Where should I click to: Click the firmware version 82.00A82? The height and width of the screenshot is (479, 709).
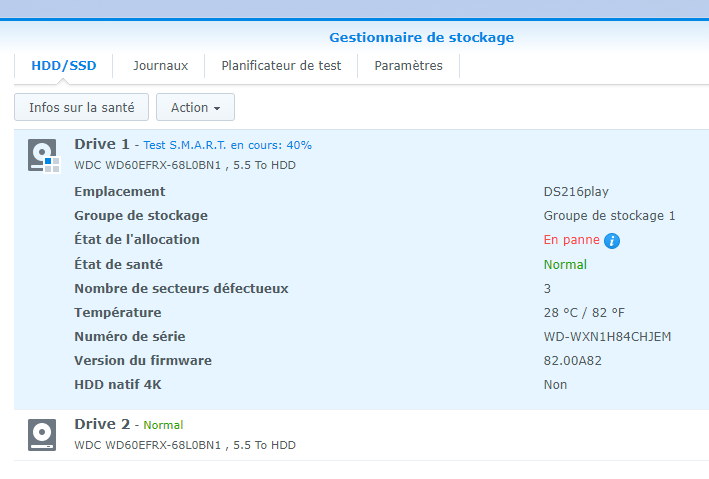tap(572, 361)
